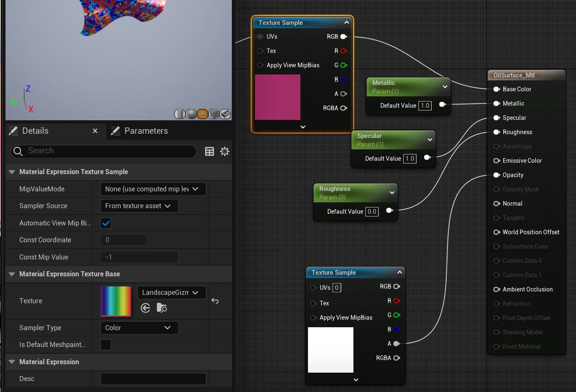Click the OilSurface_Mtl node title
The width and height of the screenshot is (576, 392).
(514, 75)
